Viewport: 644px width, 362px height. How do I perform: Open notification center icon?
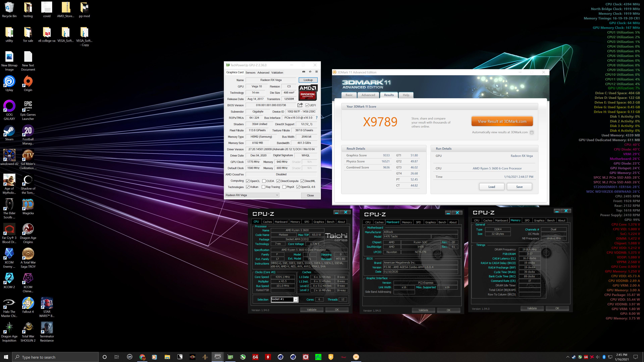pyautogui.click(x=636, y=357)
